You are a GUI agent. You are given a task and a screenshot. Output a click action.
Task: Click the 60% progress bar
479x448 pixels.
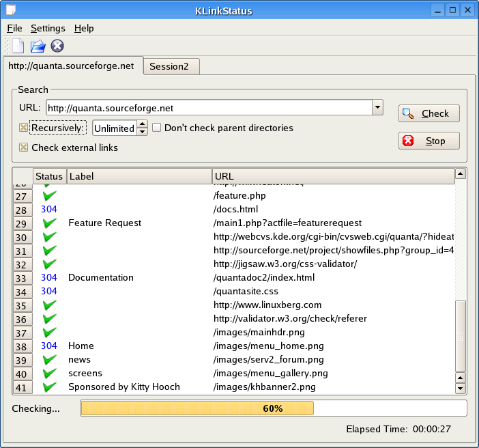[x=274, y=408]
